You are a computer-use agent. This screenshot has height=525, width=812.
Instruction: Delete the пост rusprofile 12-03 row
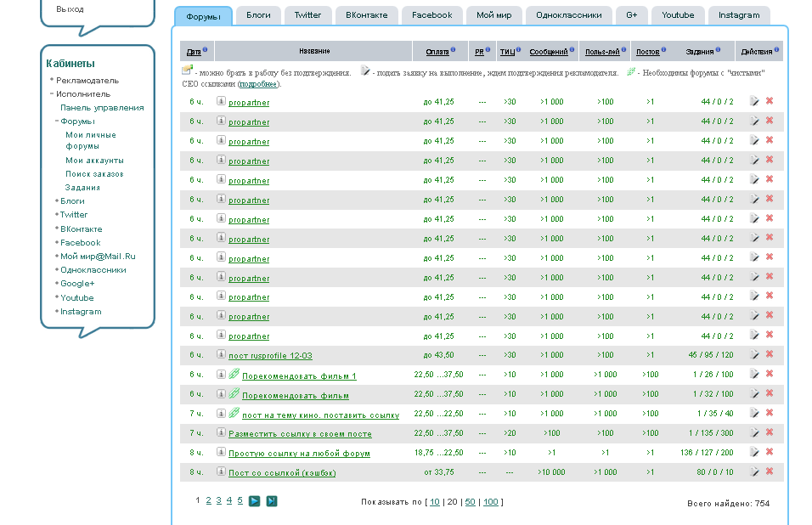[x=770, y=354]
